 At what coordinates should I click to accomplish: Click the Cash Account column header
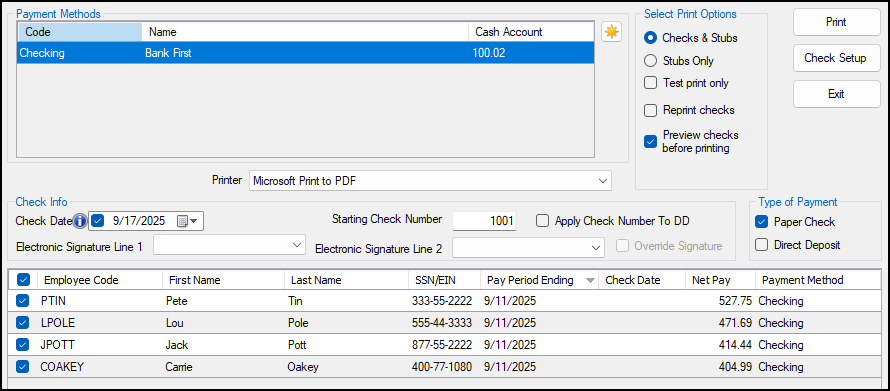coord(531,32)
